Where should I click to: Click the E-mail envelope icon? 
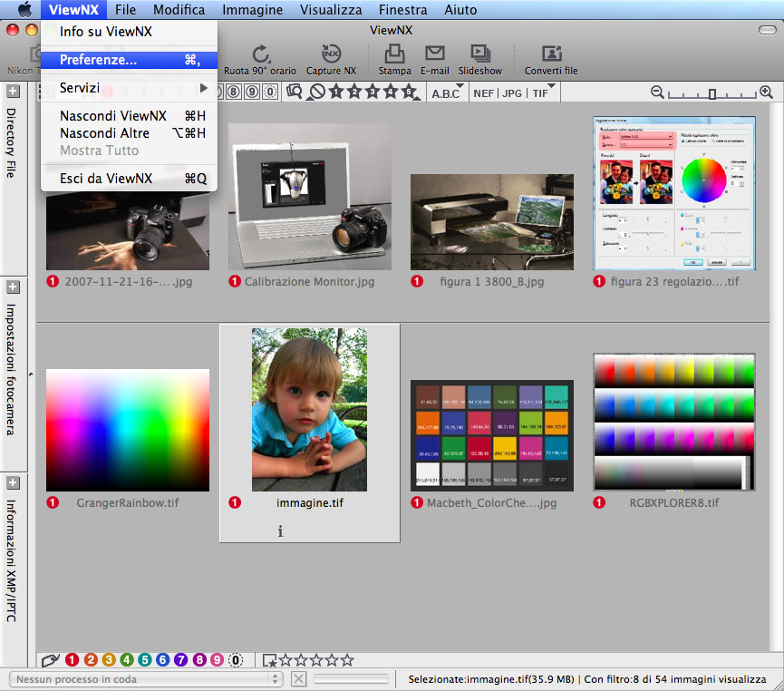tap(434, 53)
